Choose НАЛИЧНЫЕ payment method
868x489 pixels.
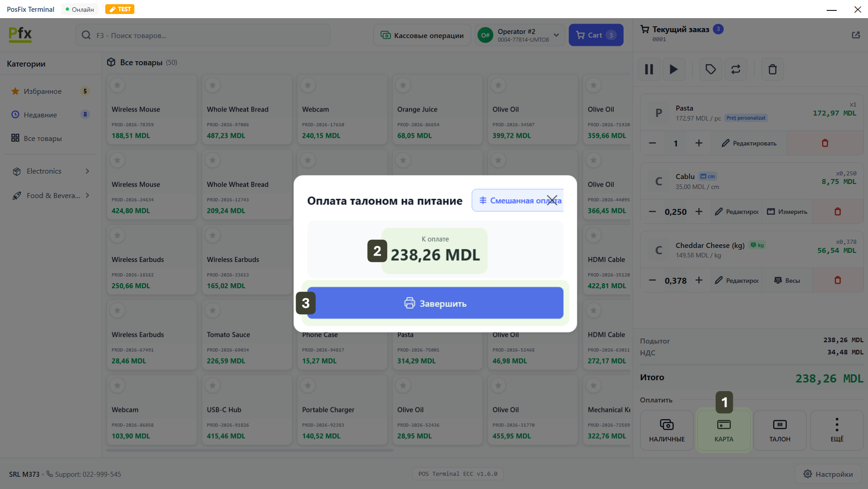tap(666, 430)
